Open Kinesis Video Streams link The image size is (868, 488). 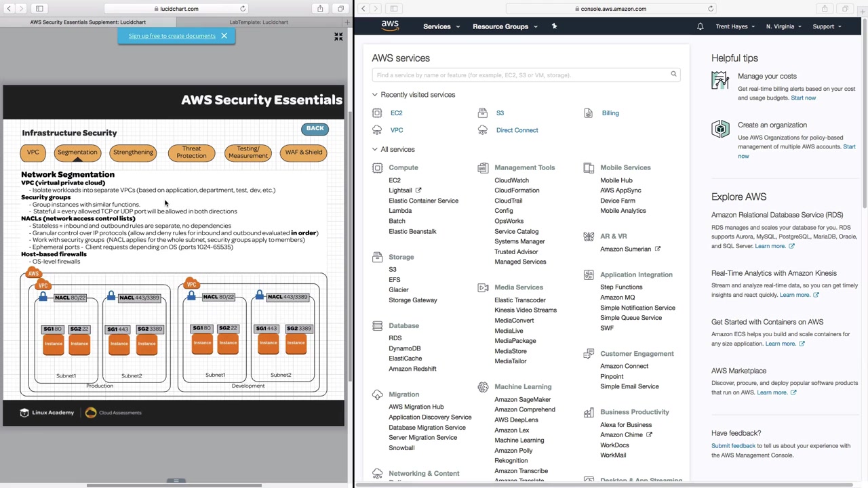click(526, 310)
